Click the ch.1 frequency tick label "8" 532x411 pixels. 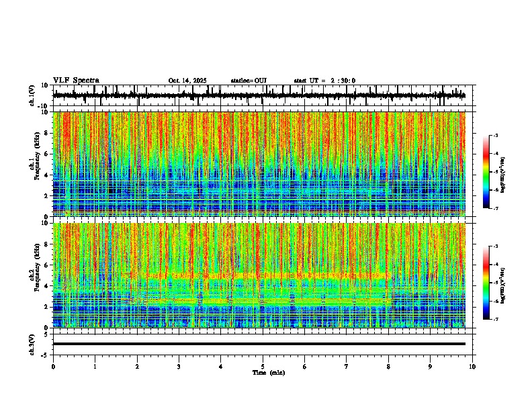pos(47,133)
